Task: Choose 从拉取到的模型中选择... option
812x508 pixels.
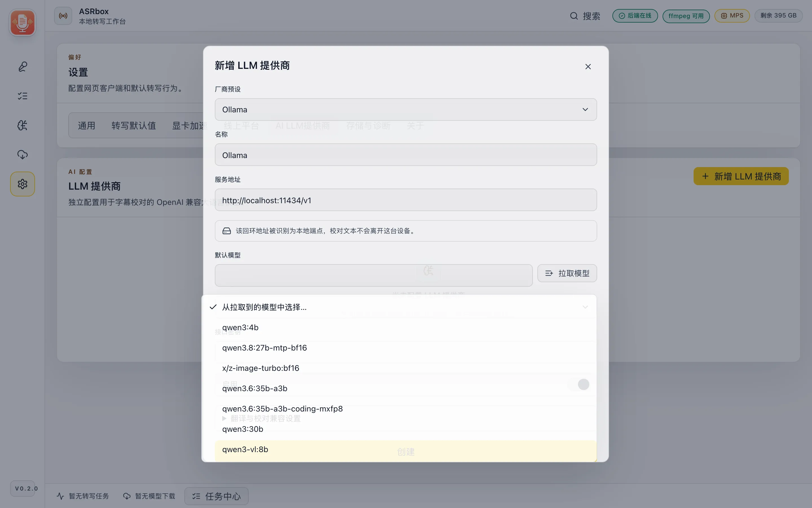Action: [399, 307]
